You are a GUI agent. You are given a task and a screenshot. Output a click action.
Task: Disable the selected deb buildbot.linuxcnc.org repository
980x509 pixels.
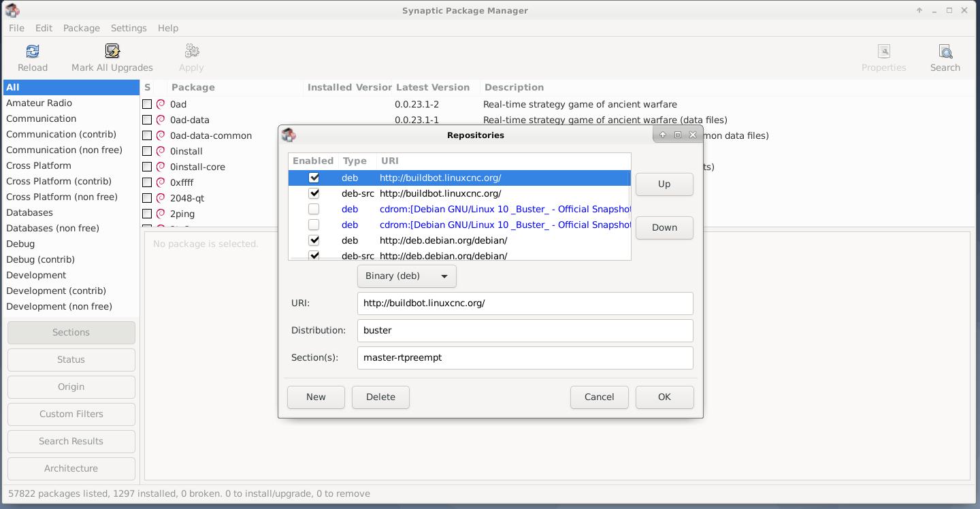[314, 178]
